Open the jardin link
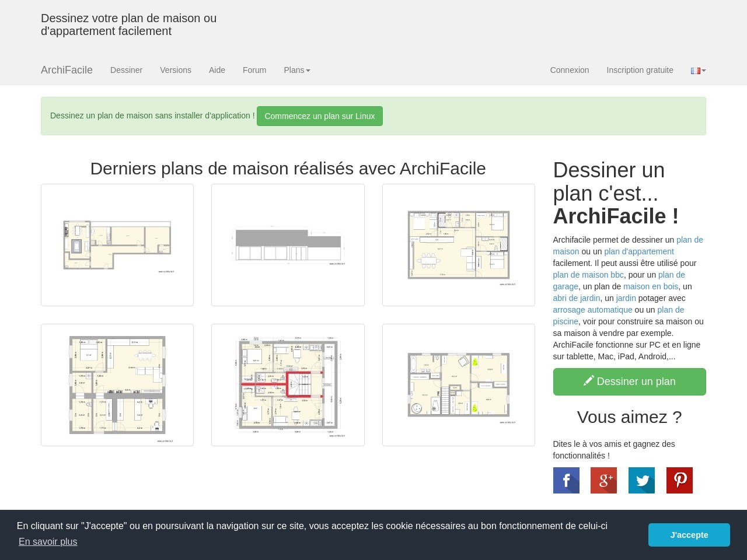The height and width of the screenshot is (560, 747). 626,298
